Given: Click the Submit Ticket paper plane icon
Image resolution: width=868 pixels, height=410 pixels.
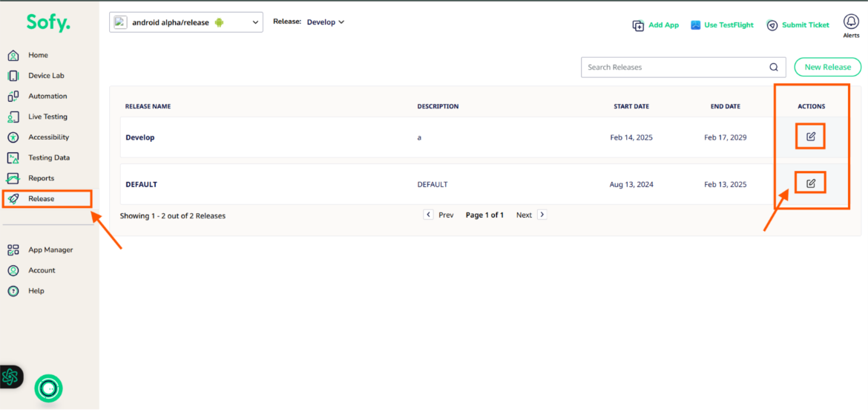Looking at the screenshot, I should tap(772, 25).
